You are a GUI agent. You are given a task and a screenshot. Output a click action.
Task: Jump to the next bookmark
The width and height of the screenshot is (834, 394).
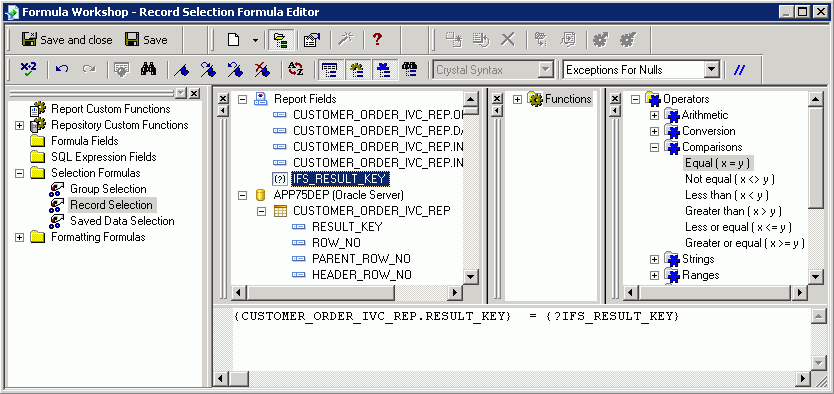pyautogui.click(x=208, y=70)
